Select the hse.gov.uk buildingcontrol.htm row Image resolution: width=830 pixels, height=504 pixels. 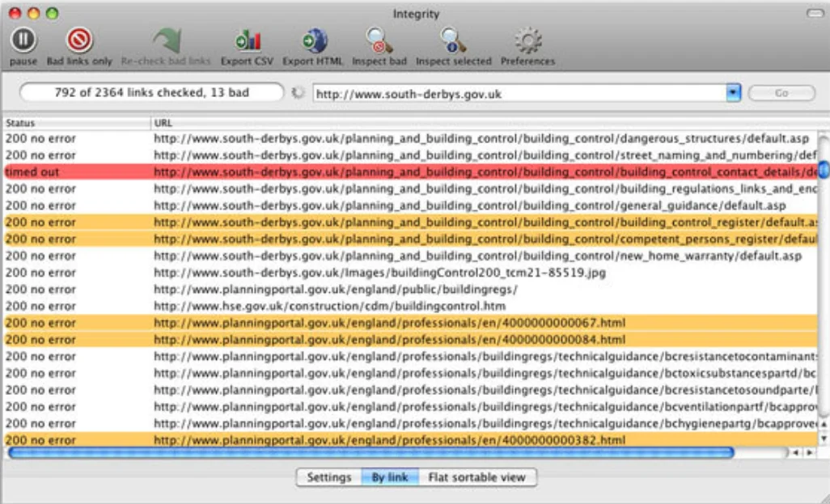tap(329, 306)
